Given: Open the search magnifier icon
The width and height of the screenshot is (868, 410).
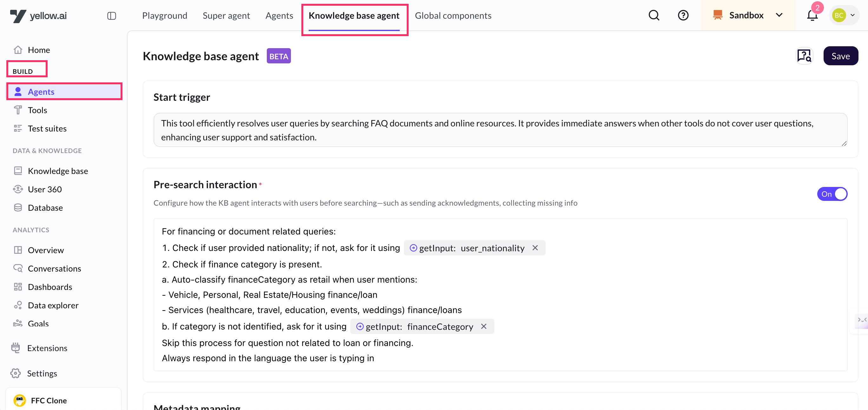Looking at the screenshot, I should (x=654, y=16).
